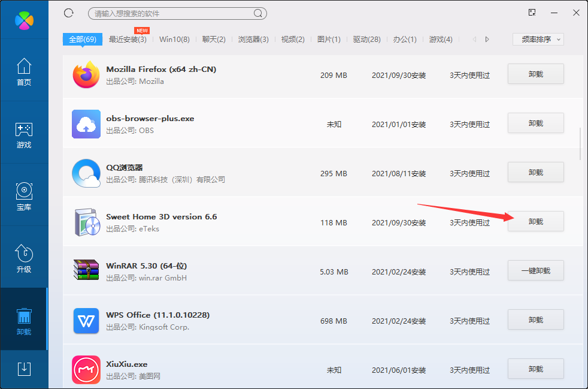Viewport: 588px width, 389px height.
Task: Click WinRAR 5.30 (64-位) name text
Action: pos(146,266)
